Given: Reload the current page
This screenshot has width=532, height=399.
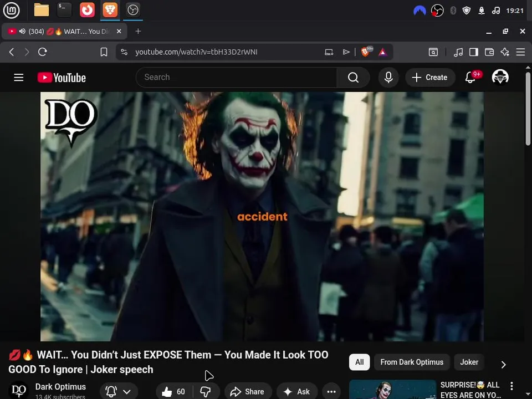Looking at the screenshot, I should pos(43,52).
